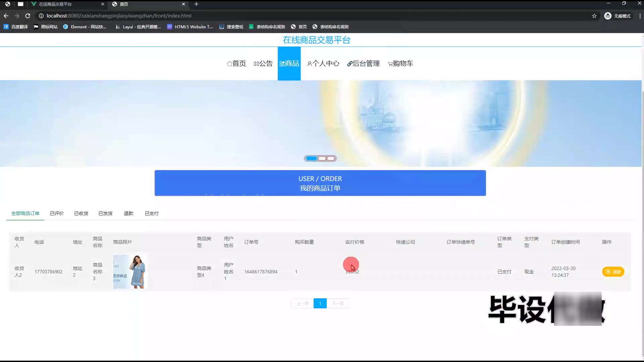
Task: Select second banner carousel indicator
Action: tap(322, 159)
